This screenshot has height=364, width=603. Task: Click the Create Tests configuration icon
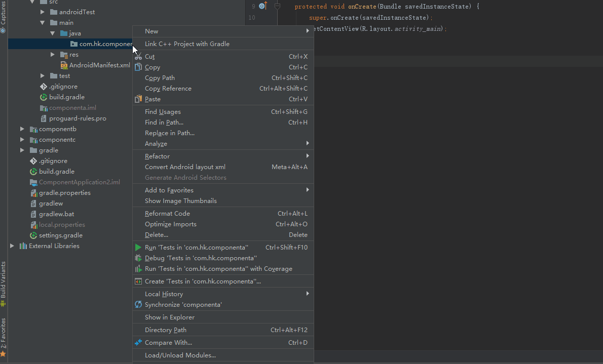tap(138, 281)
